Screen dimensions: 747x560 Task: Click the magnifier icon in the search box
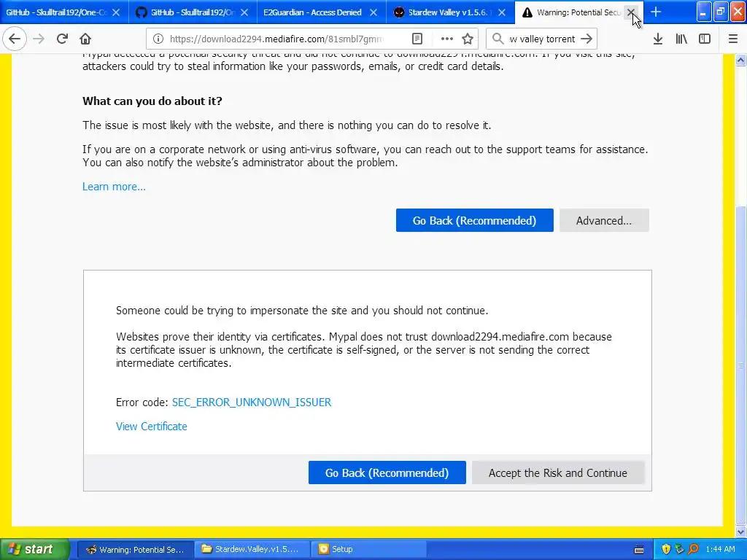pyautogui.click(x=498, y=39)
